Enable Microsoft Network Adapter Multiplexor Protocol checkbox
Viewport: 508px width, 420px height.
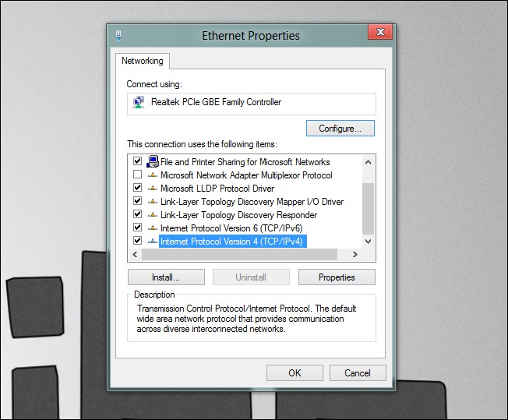click(137, 175)
